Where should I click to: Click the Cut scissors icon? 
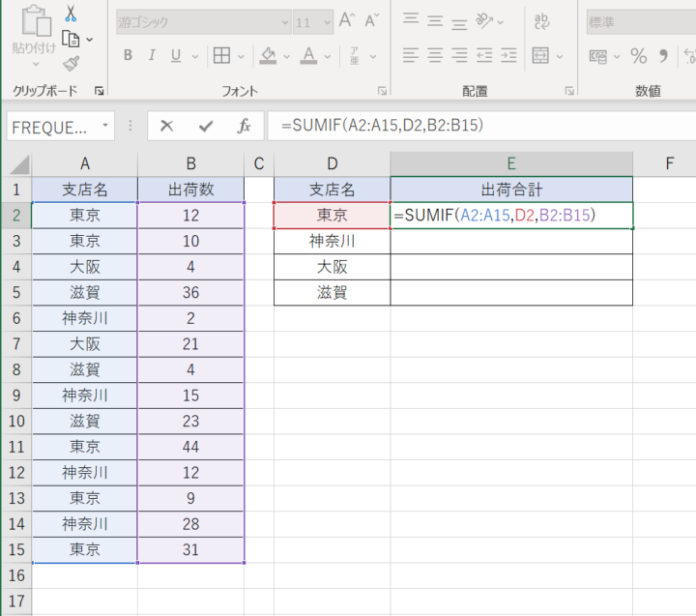(71, 13)
